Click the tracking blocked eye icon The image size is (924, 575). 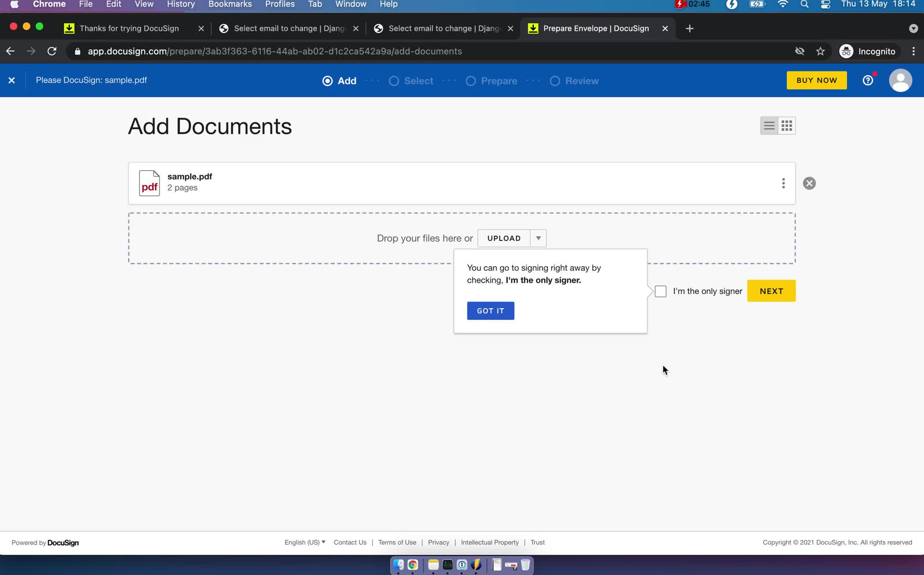(799, 51)
